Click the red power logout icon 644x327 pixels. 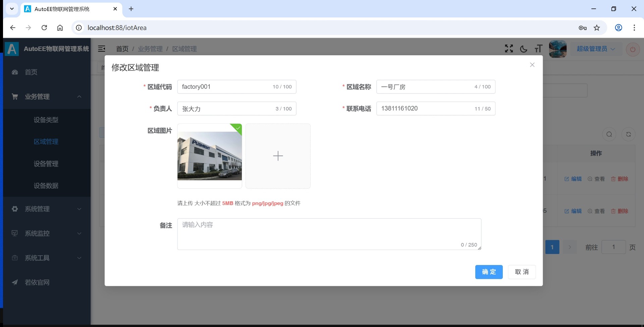[x=633, y=49]
